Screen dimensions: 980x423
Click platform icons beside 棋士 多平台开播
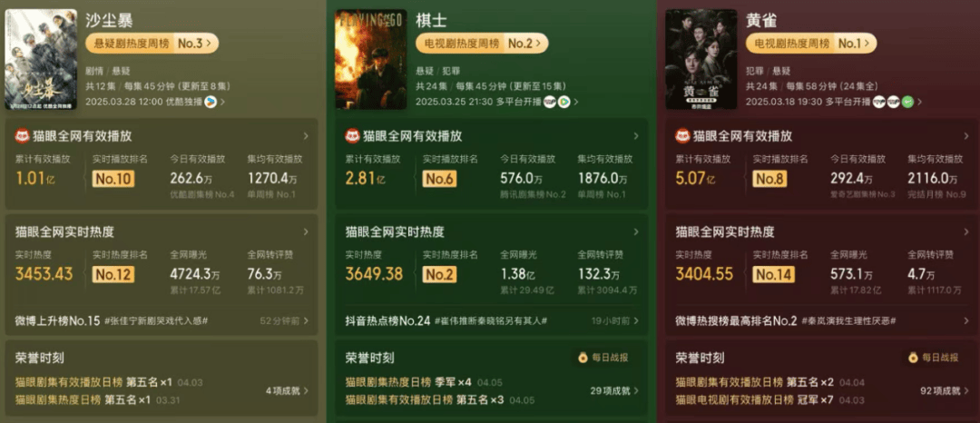coord(557,102)
